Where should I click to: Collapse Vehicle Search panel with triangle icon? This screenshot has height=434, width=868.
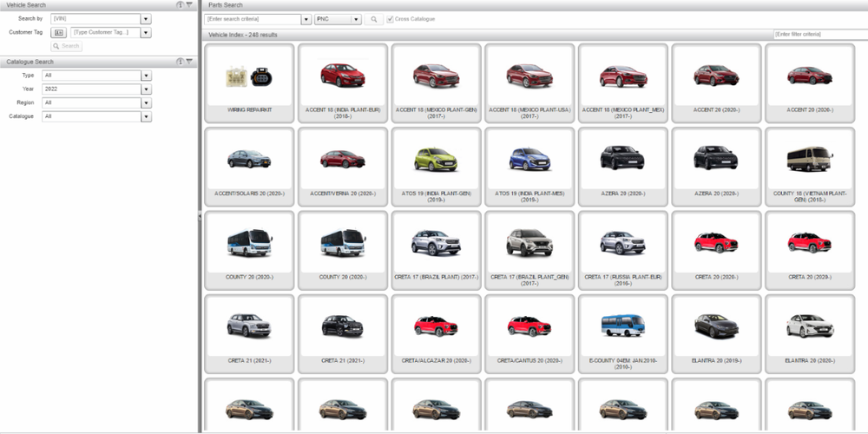pos(189,5)
